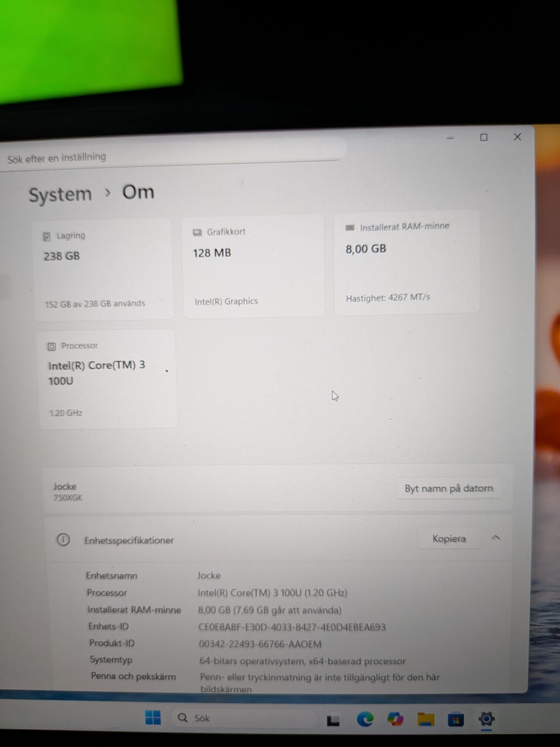Viewport: 560px width, 747px height.
Task: Click the Enhetsnamn row label
Action: tap(111, 575)
